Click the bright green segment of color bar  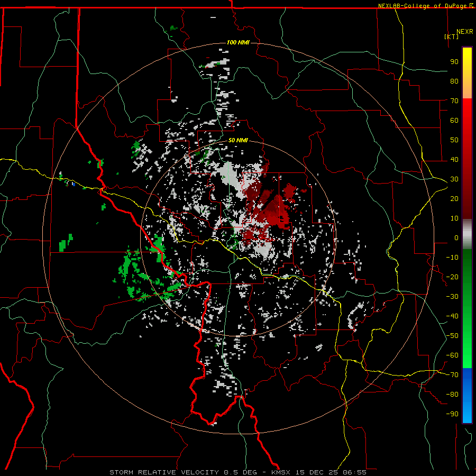tap(467, 309)
